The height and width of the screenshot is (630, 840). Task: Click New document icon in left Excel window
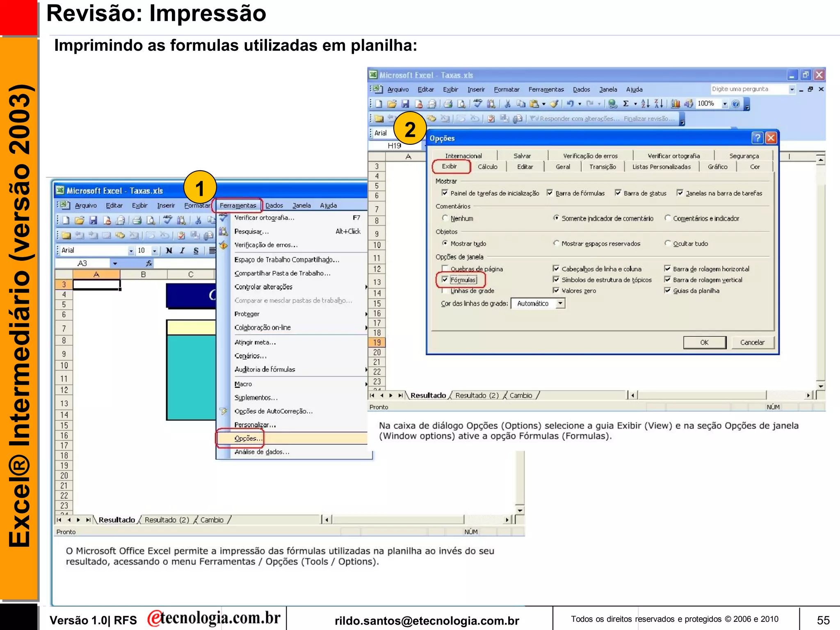click(x=66, y=220)
